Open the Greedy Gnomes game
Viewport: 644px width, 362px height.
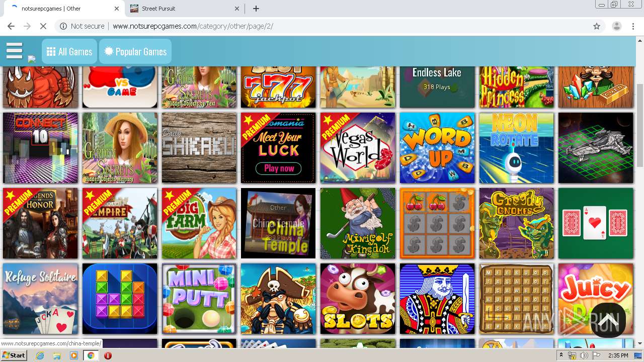coord(517,223)
